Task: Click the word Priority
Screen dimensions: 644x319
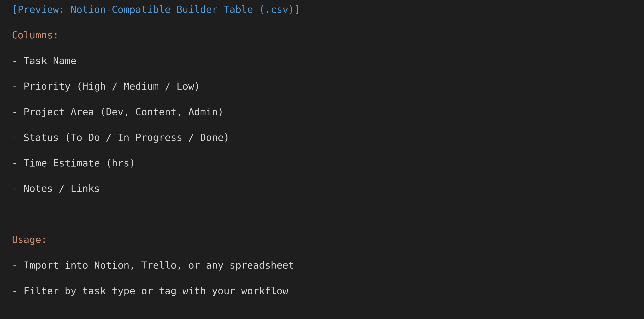Action: 47,87
